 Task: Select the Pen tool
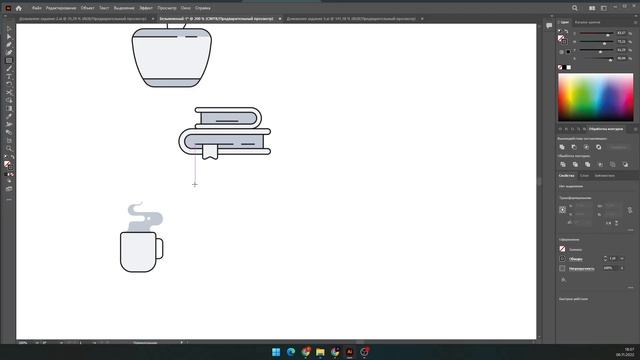pyautogui.click(x=9, y=44)
